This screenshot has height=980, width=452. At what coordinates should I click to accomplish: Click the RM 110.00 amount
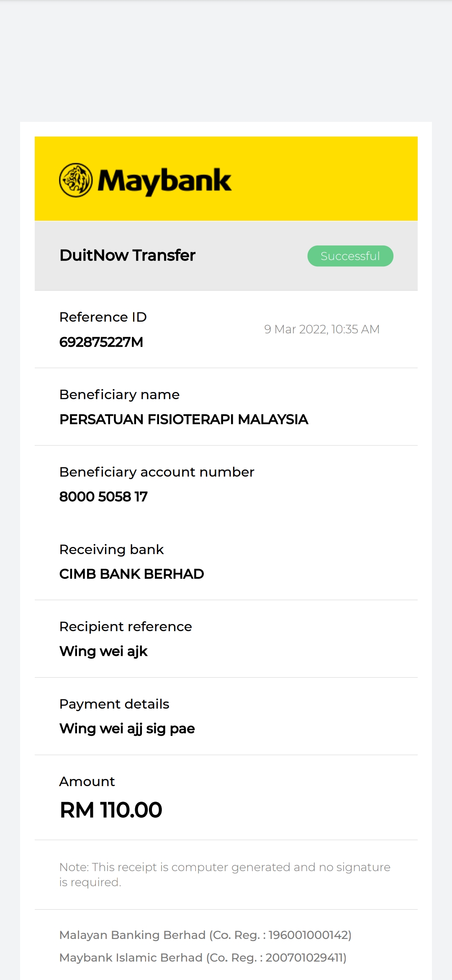click(111, 810)
